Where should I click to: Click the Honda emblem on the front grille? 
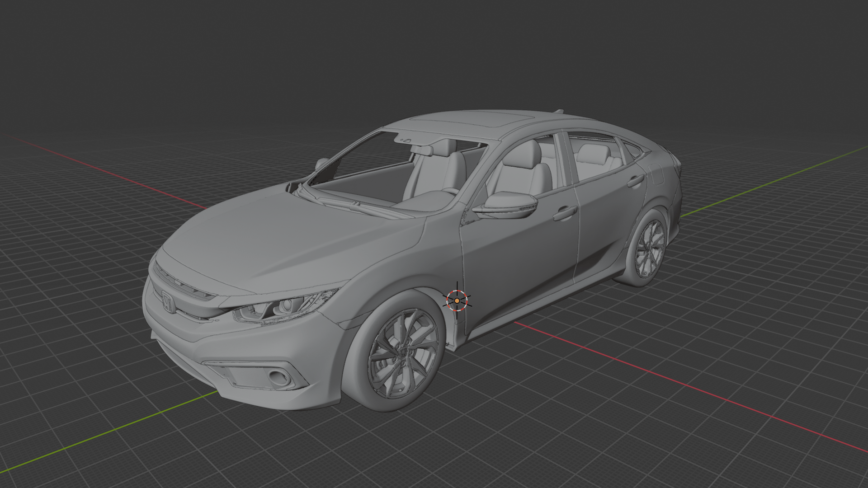(168, 302)
